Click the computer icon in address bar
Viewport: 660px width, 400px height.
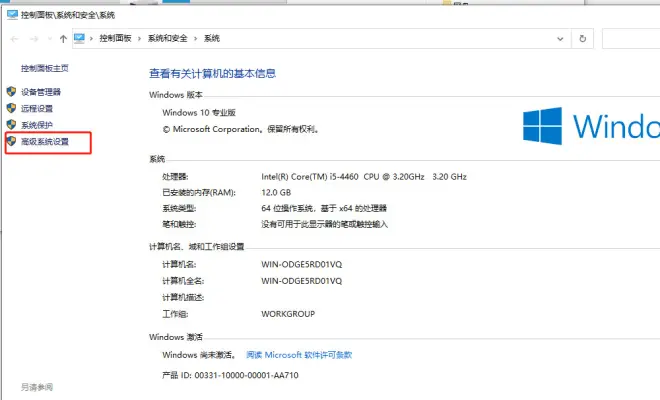pos(79,38)
